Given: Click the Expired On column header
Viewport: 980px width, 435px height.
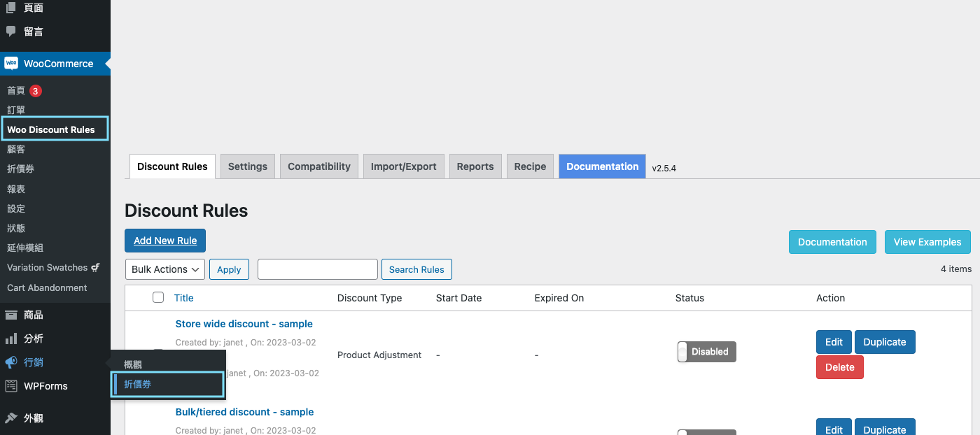Looking at the screenshot, I should 559,298.
